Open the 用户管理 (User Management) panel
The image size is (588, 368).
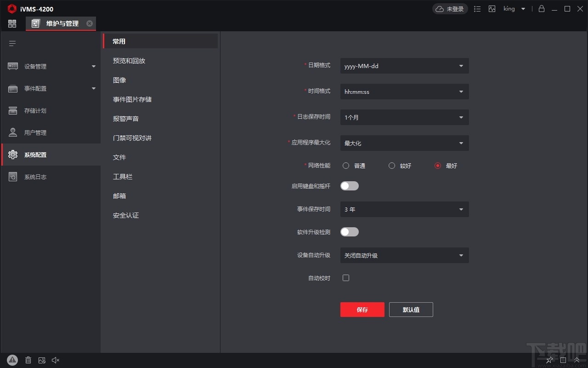(34, 132)
